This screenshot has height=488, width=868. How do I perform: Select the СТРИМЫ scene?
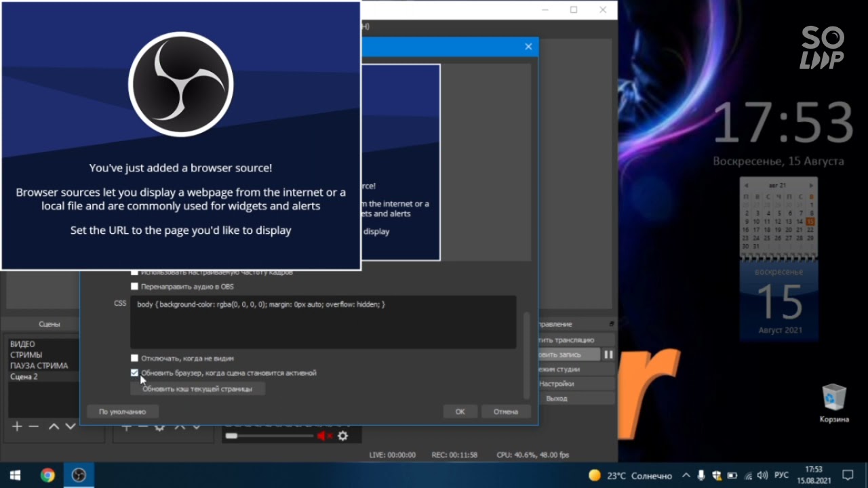click(x=26, y=355)
